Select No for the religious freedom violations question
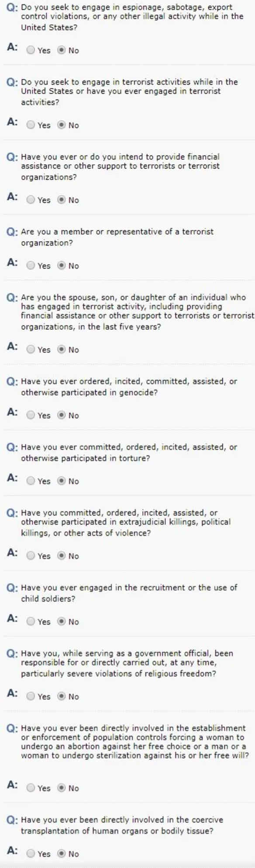 click(x=61, y=697)
